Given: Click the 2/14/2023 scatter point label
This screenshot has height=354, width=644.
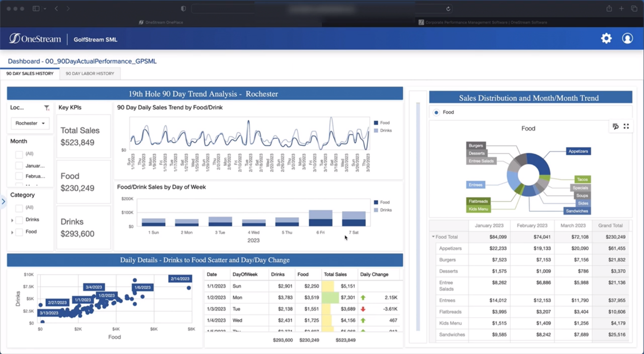Looking at the screenshot, I should pos(180,278).
